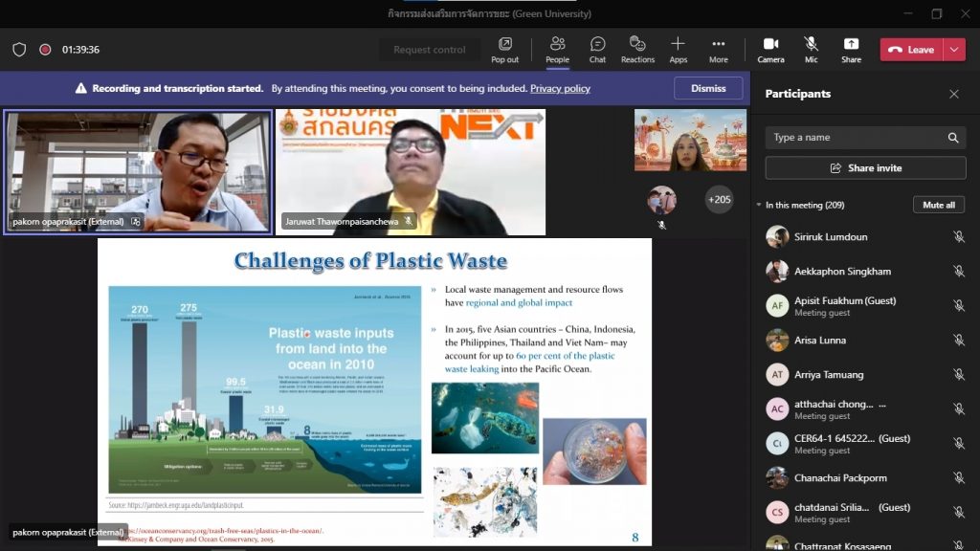Click the Type a name search field
Image resolution: width=980 pixels, height=551 pixels.
point(857,138)
